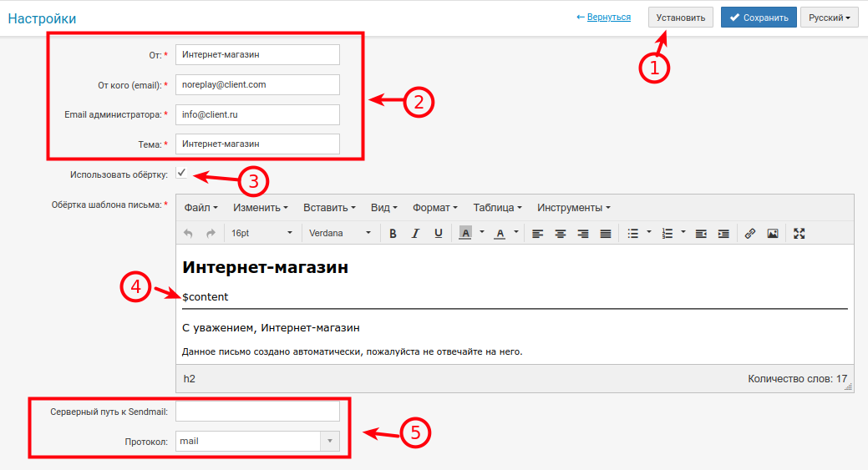The height and width of the screenshot is (470, 868).
Task: Open numbered list style dropdown
Action: coord(683,233)
